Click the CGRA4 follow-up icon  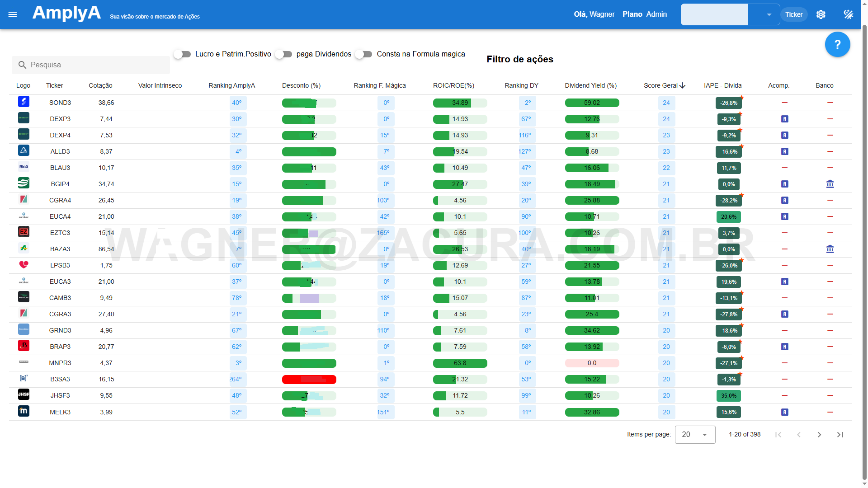point(785,201)
